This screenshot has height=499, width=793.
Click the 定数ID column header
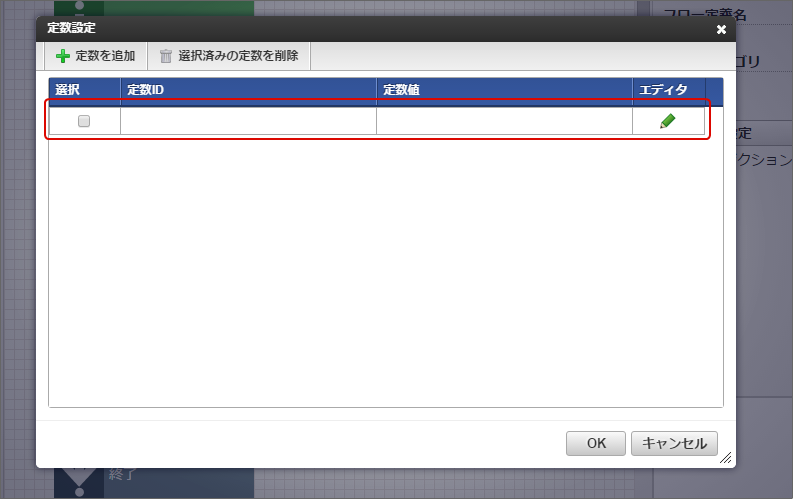(x=248, y=90)
